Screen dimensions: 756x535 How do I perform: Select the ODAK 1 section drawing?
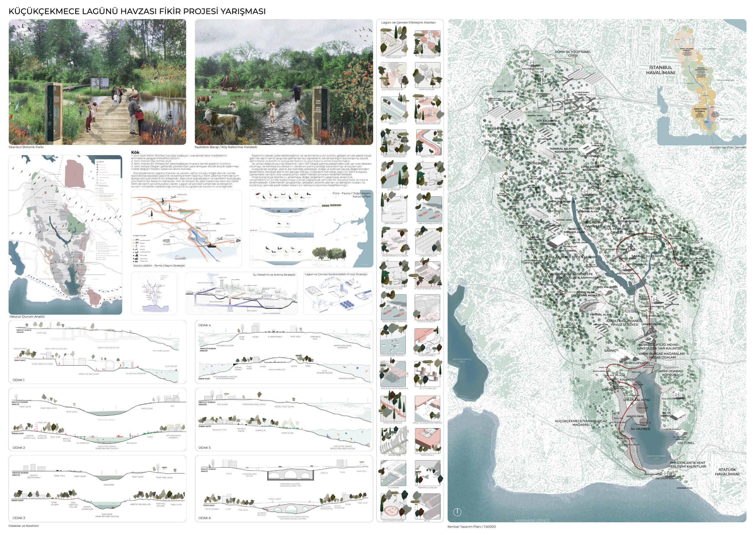[97, 352]
